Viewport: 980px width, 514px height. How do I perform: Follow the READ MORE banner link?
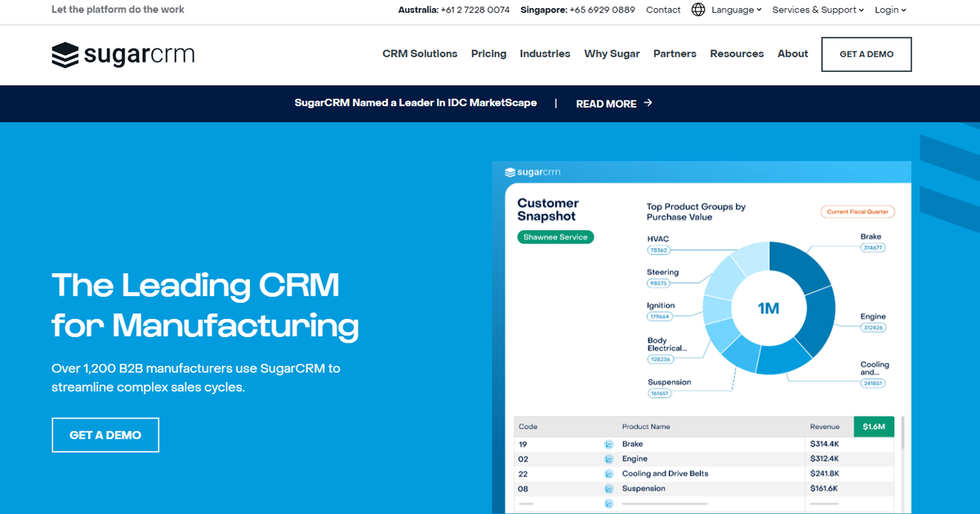click(x=606, y=104)
